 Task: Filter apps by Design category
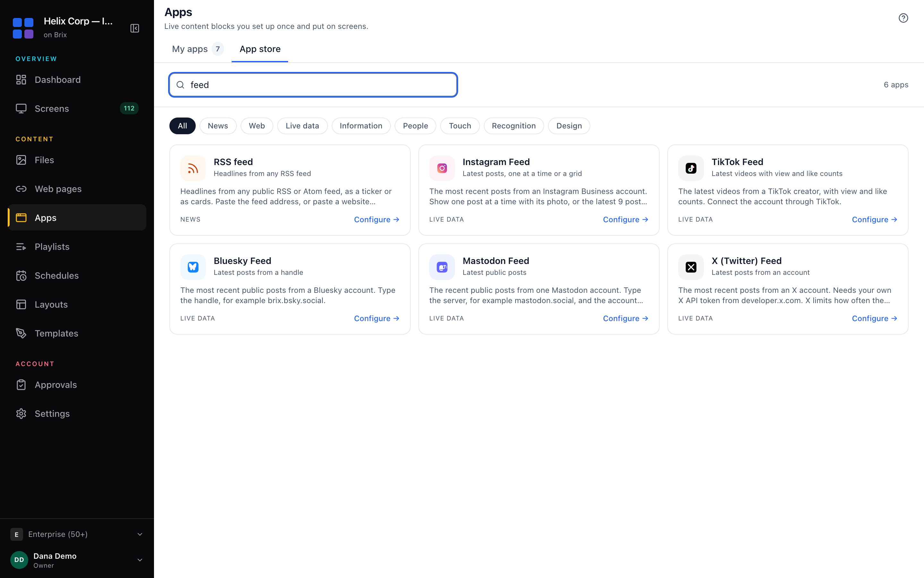(x=569, y=126)
